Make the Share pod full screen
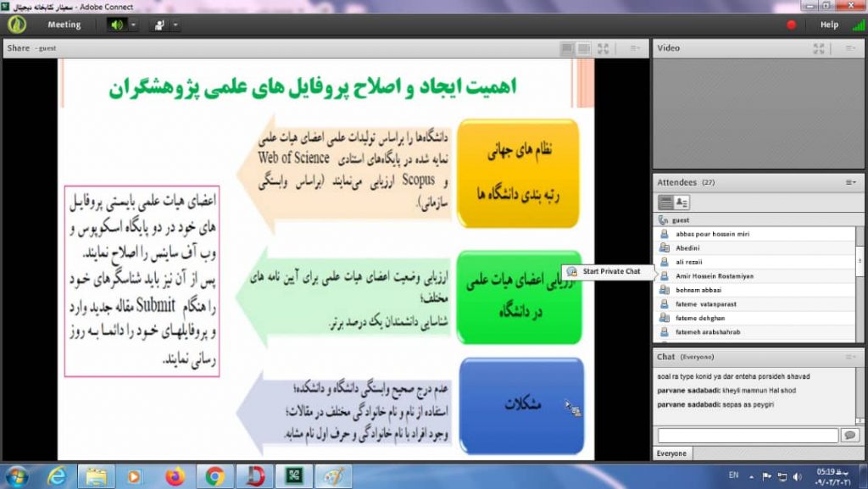 click(x=603, y=48)
